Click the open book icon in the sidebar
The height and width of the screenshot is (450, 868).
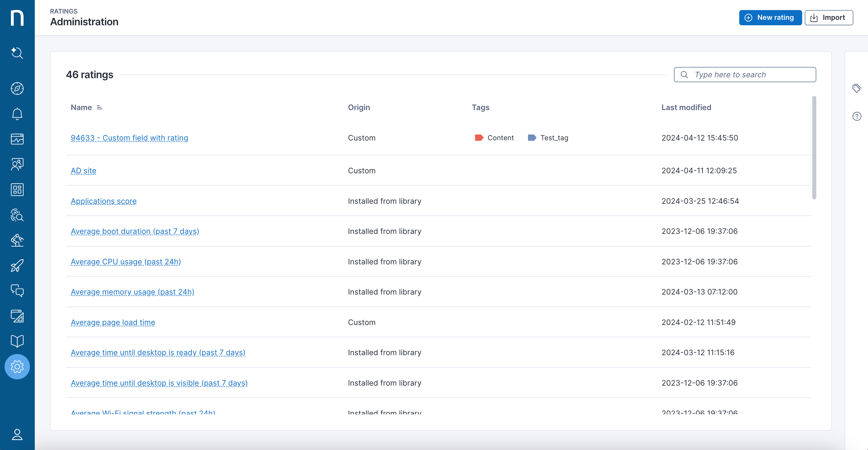(17, 341)
